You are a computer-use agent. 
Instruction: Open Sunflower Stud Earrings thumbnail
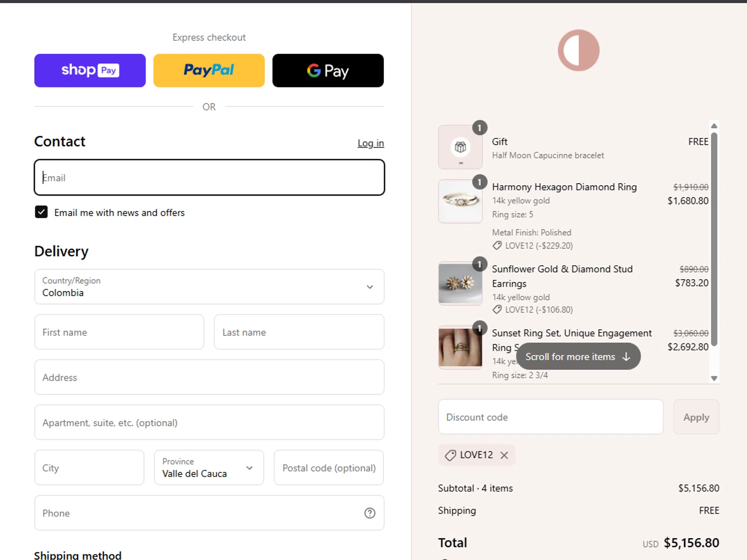tap(460, 283)
